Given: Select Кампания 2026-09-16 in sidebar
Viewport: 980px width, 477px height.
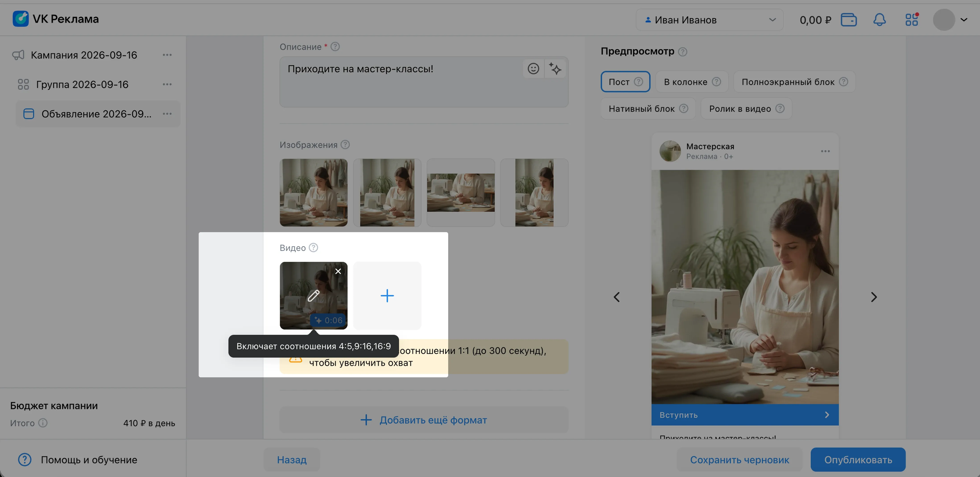Looking at the screenshot, I should tap(84, 55).
